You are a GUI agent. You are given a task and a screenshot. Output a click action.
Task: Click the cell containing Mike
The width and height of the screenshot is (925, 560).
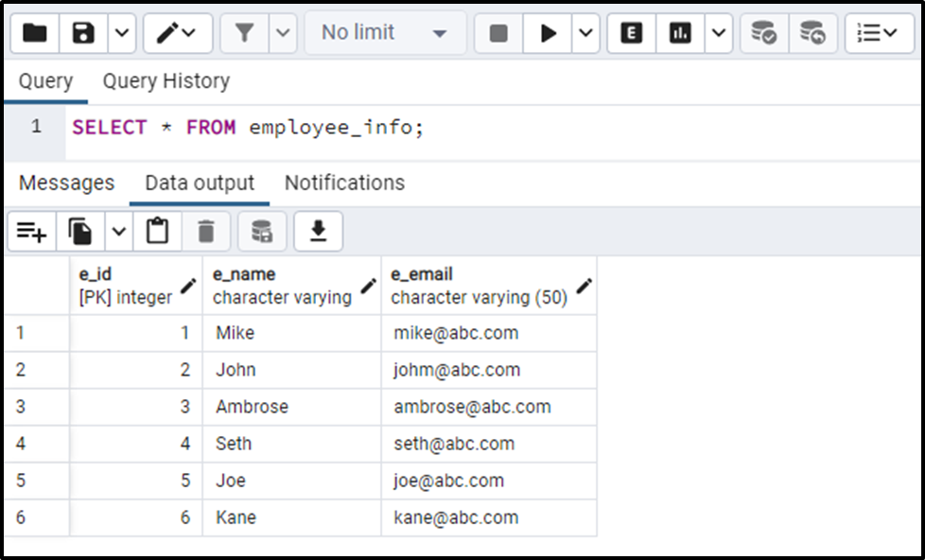pos(292,333)
